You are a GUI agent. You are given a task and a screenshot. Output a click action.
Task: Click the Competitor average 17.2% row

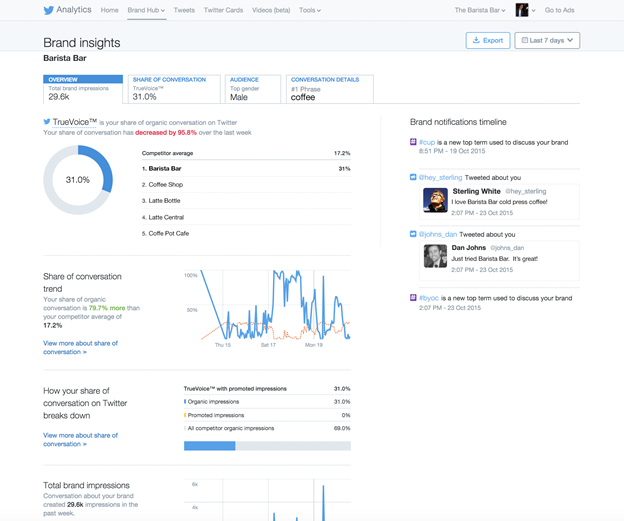(246, 153)
